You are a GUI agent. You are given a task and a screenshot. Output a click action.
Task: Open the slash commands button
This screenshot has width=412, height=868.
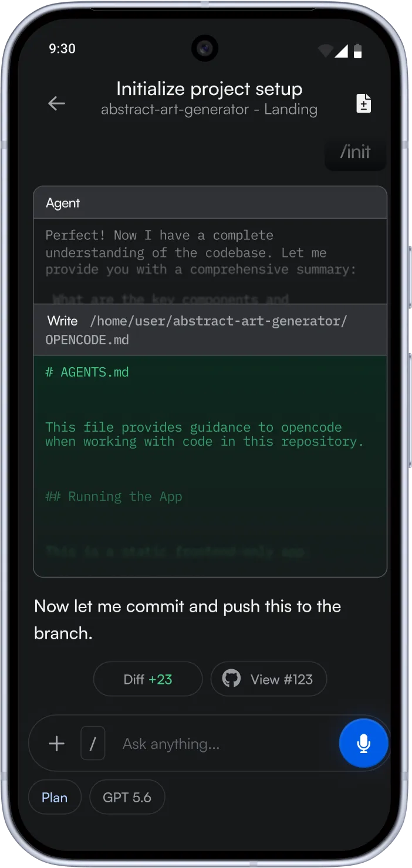(x=93, y=744)
